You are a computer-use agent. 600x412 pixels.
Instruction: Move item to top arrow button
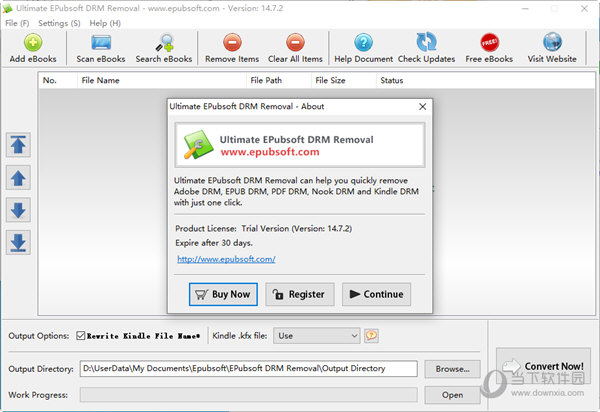pos(18,145)
